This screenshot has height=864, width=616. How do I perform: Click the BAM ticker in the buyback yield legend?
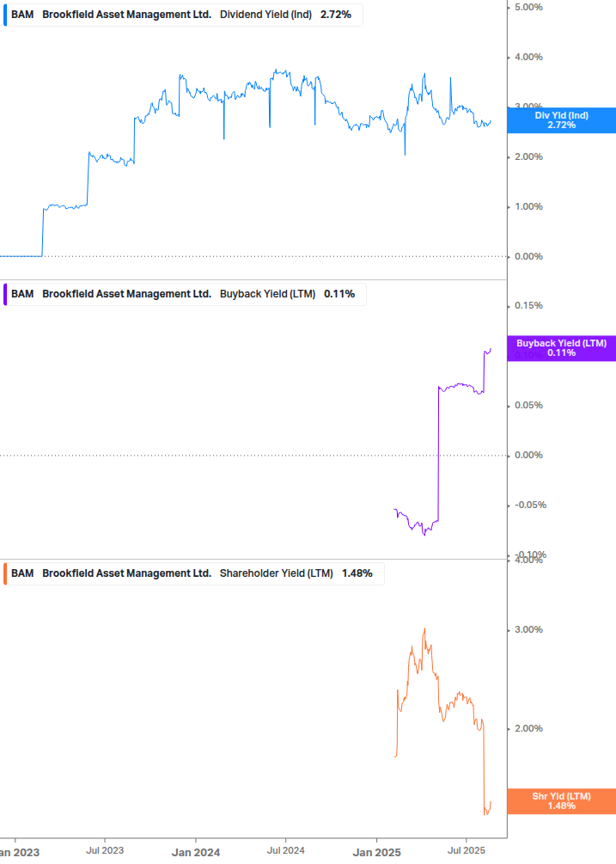22,294
